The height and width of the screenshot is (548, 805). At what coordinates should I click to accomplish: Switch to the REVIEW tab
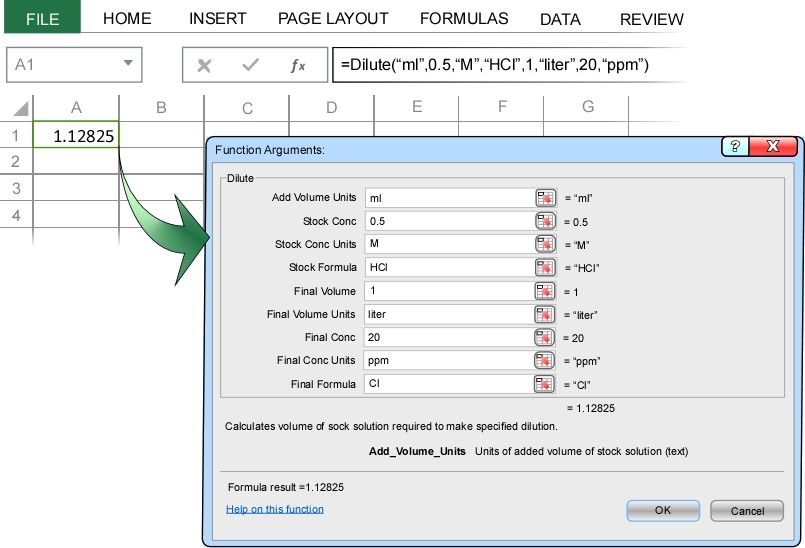point(651,19)
